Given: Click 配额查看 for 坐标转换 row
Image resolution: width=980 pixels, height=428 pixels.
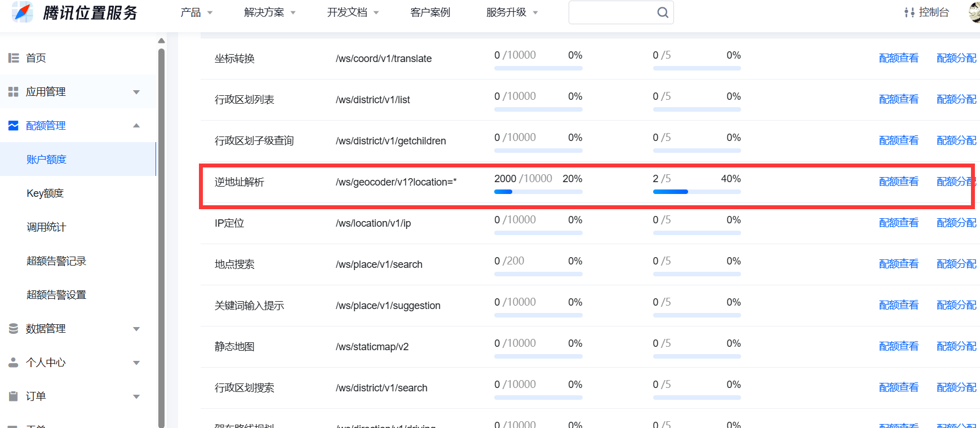Looking at the screenshot, I should [899, 58].
